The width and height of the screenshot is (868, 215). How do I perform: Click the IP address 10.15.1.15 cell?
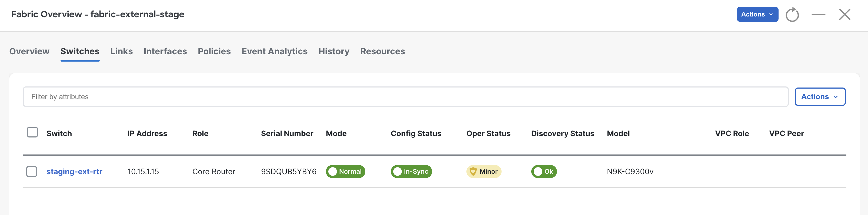[x=143, y=172]
